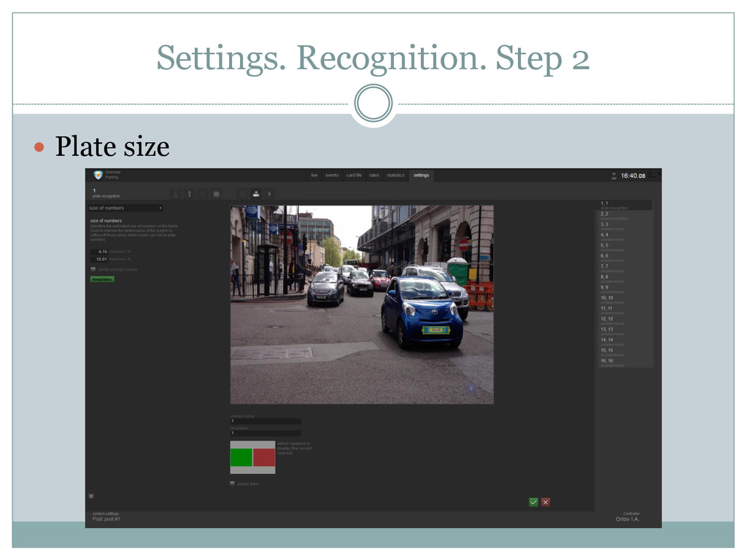Click the key icon in the toolbar
Image resolution: width=747 pixels, height=560 pixels.
coord(189,194)
